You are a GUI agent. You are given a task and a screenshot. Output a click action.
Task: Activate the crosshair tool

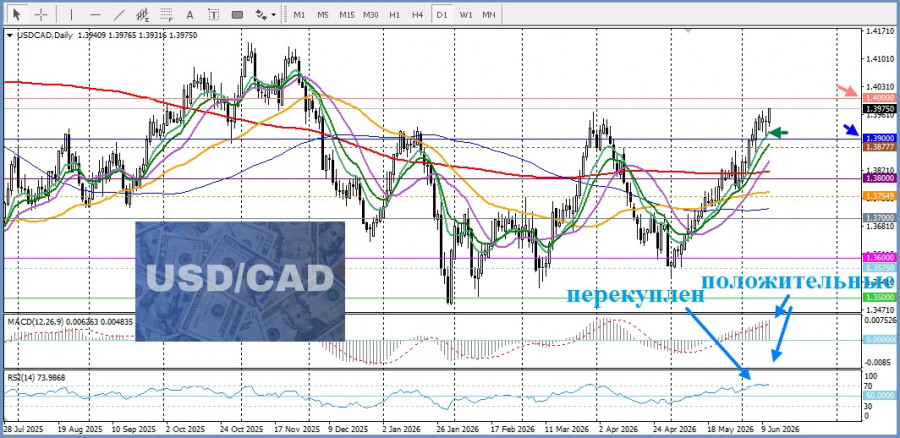[x=41, y=14]
